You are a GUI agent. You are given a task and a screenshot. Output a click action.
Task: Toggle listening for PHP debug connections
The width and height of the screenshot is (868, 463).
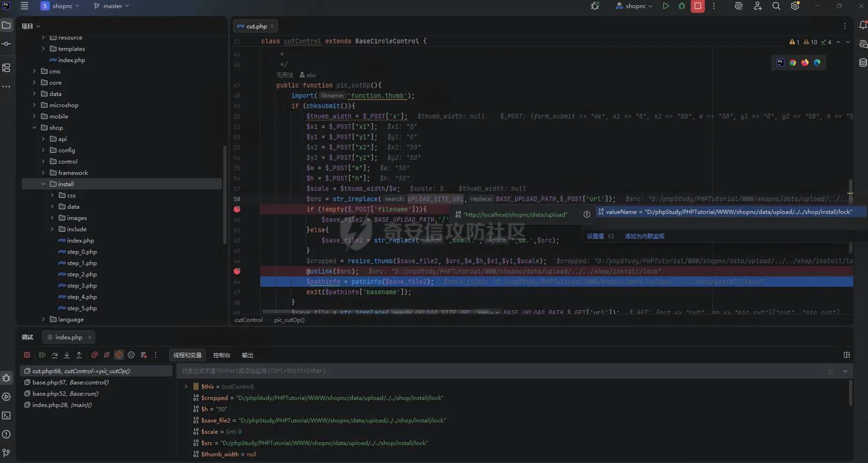[595, 6]
